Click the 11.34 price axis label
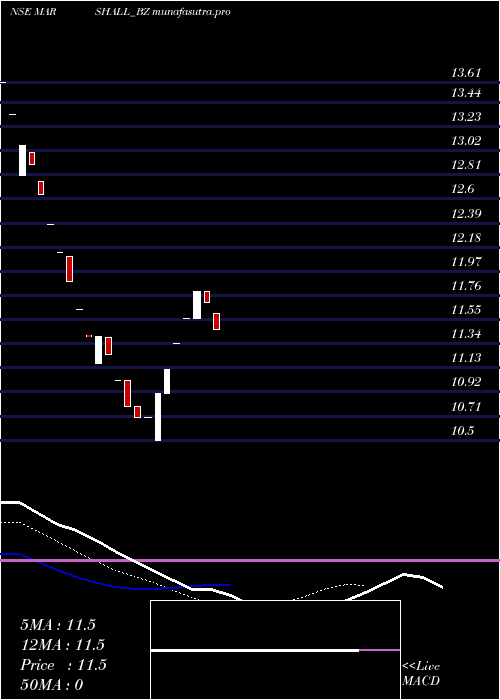Viewport: 500px width, 700px height. click(x=466, y=334)
